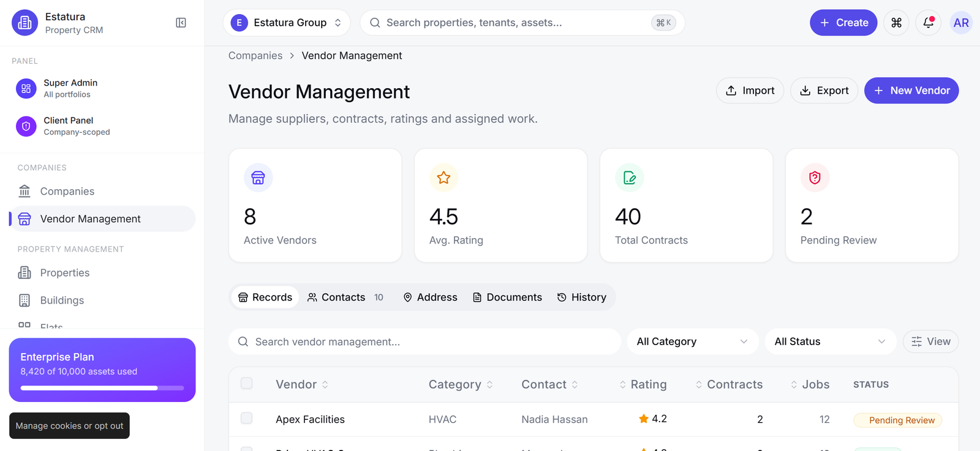
Task: Open the Estatura Group company switcher
Action: [287, 23]
